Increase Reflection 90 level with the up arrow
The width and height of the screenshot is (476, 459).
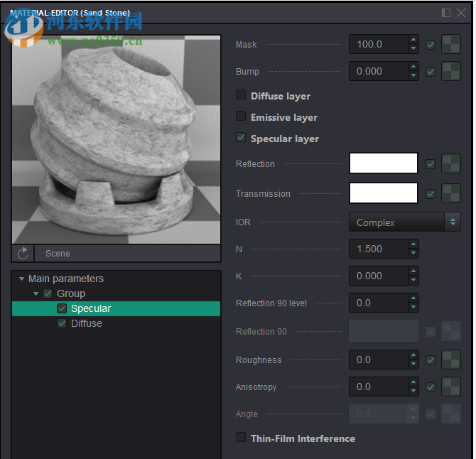(413, 298)
